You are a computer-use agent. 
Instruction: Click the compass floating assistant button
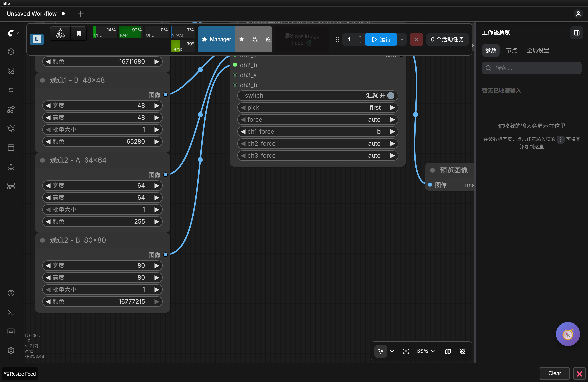point(568,334)
